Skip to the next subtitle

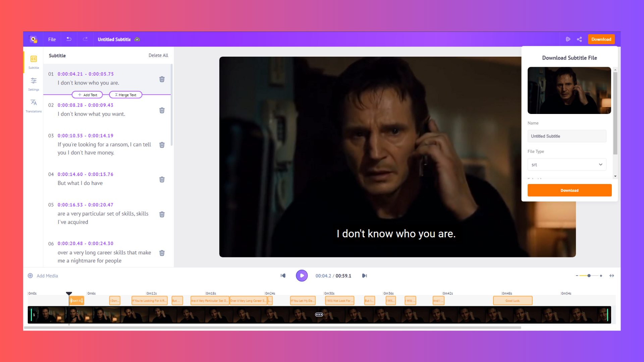coord(365,276)
